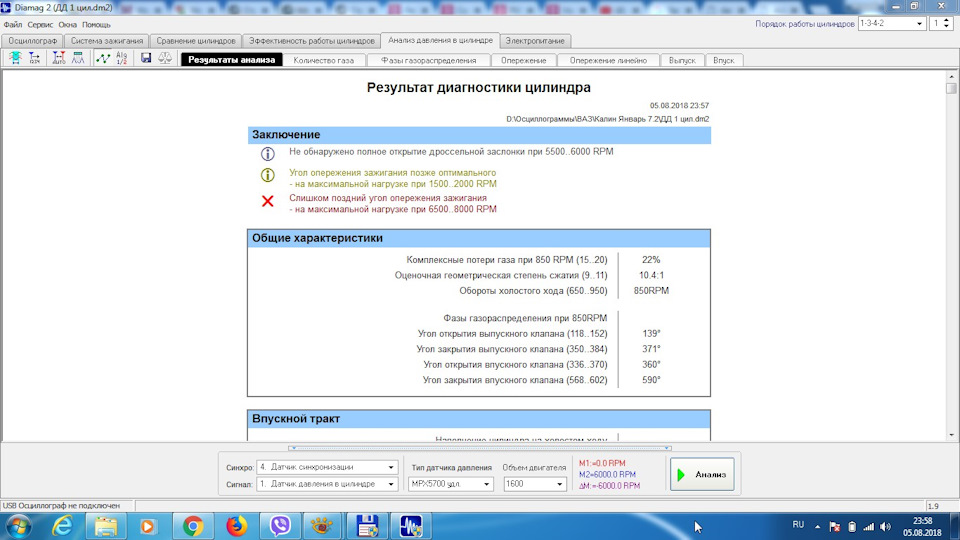
Task: Click the blue info icon in Заключение
Action: 268,154
